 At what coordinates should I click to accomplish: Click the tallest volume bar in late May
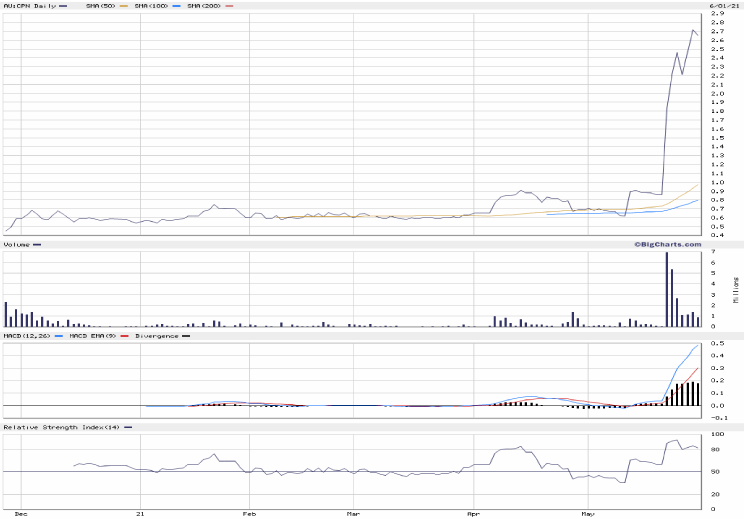pyautogui.click(x=667, y=290)
